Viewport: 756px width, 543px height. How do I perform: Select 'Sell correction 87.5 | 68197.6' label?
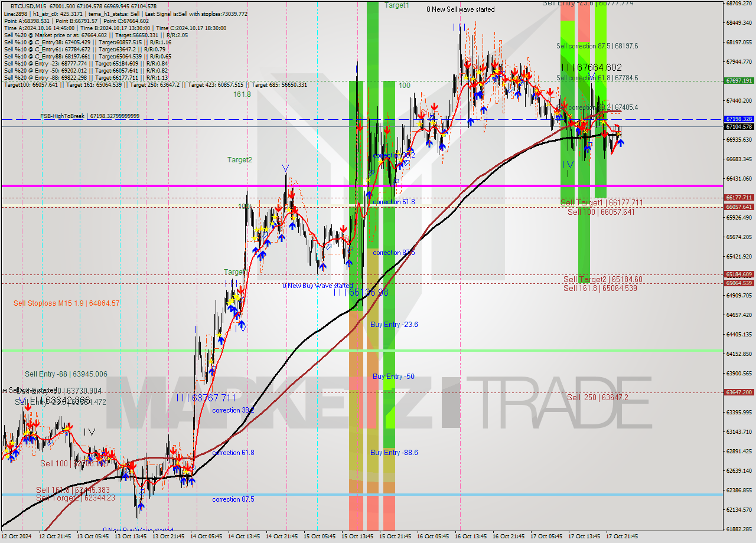tap(597, 45)
